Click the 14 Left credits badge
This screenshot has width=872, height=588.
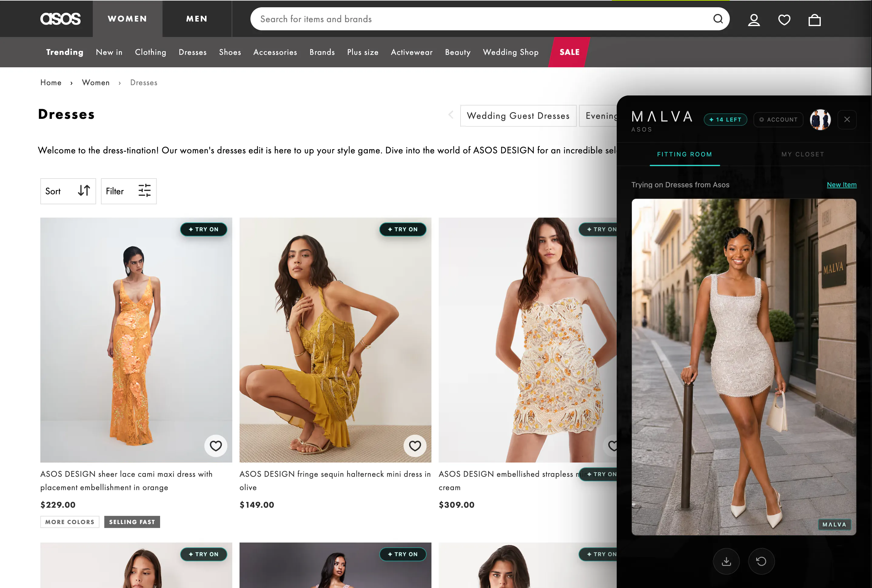click(x=725, y=120)
